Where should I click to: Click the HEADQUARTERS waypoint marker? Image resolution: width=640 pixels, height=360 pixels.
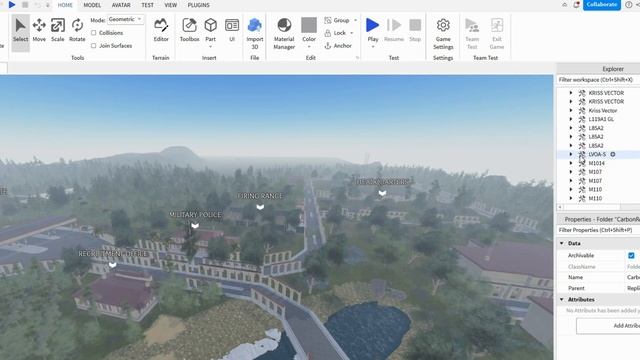pos(382,193)
